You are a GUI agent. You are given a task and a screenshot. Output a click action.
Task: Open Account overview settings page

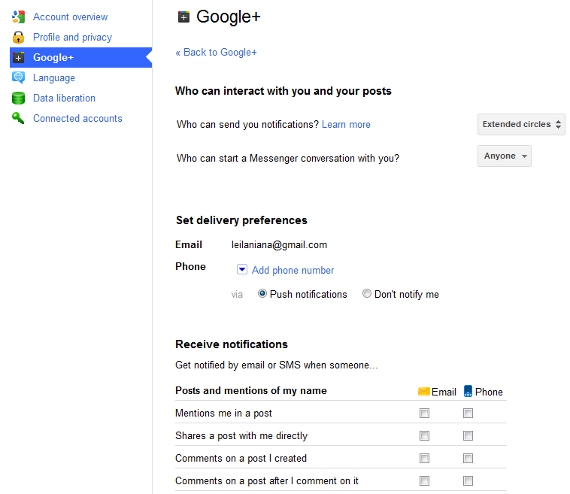click(71, 17)
